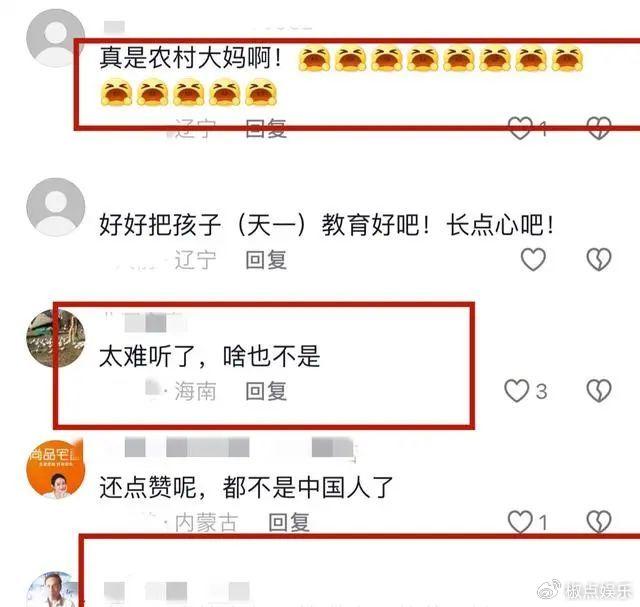The image size is (640, 607).
Task: Open the bottom commenter's portrait avatar
Action: click(53, 590)
